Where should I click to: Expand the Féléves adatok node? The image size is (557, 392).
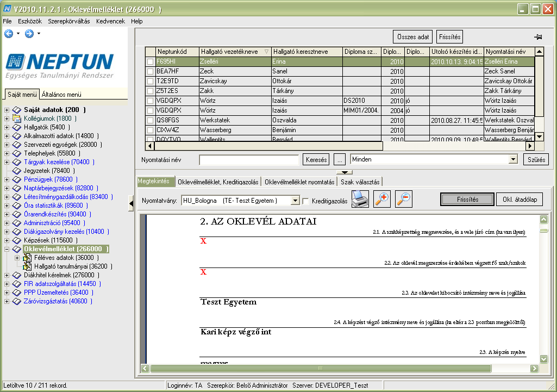click(17, 258)
